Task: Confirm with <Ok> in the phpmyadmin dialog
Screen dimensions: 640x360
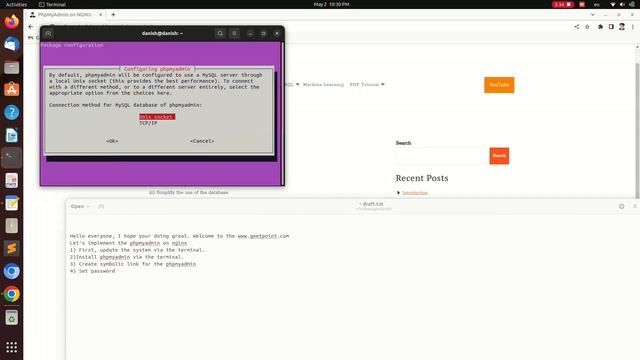Action: coord(112,141)
